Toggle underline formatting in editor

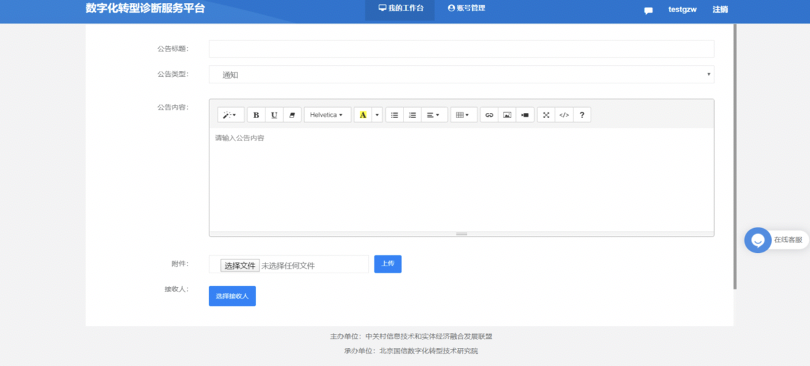click(x=274, y=115)
